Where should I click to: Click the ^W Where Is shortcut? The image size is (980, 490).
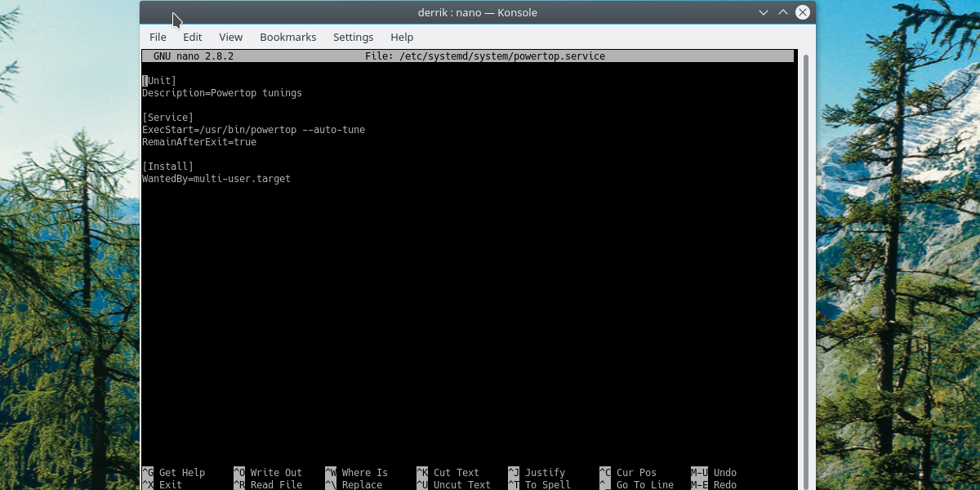click(357, 473)
